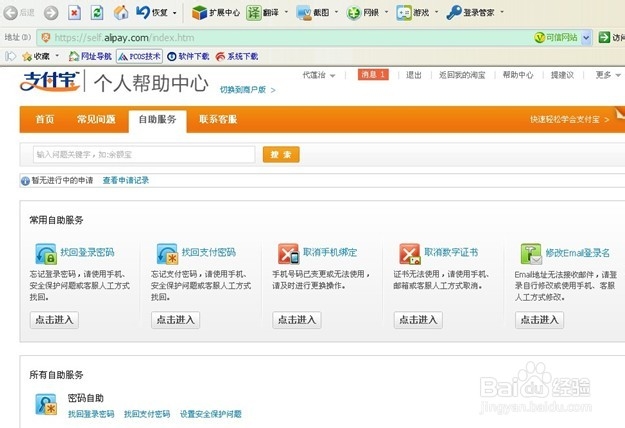Image resolution: width=625 pixels, height=428 pixels.
Task: Click 点击进入 under 取消手机绑定
Action: [x=297, y=320]
